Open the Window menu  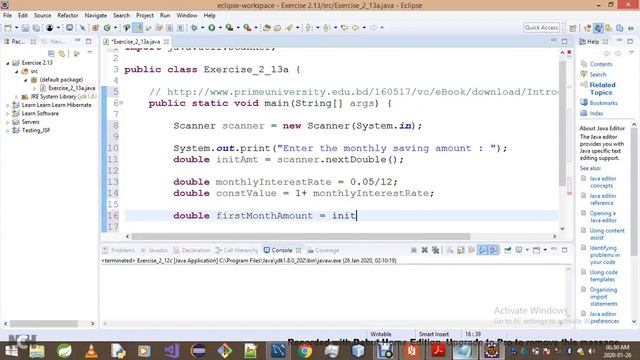[x=187, y=16]
